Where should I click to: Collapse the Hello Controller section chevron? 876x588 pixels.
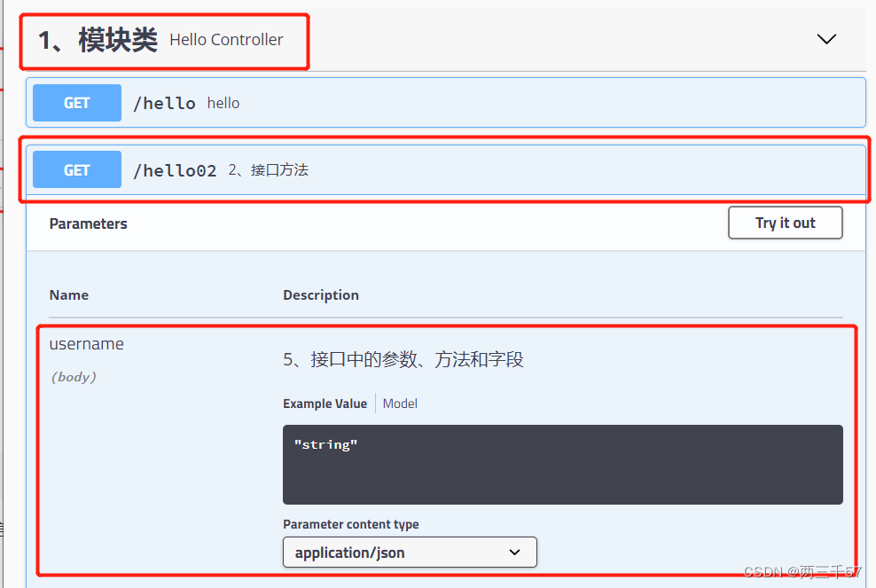pos(826,39)
